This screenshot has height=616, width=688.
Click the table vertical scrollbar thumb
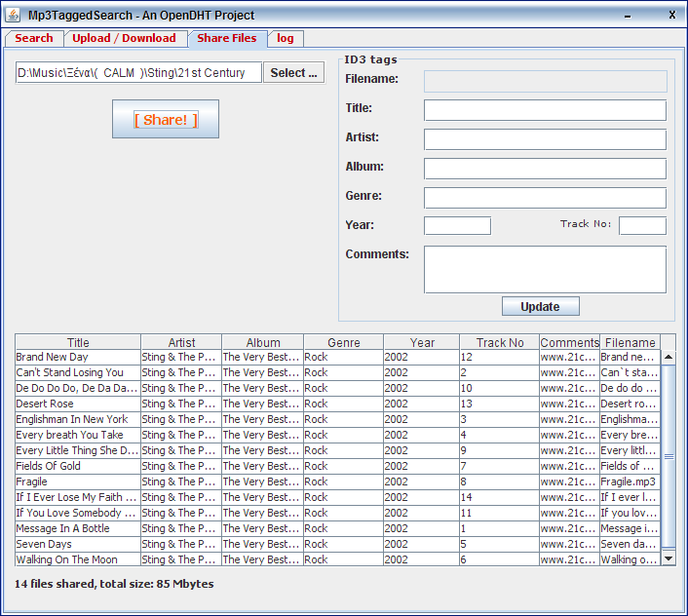point(669,456)
